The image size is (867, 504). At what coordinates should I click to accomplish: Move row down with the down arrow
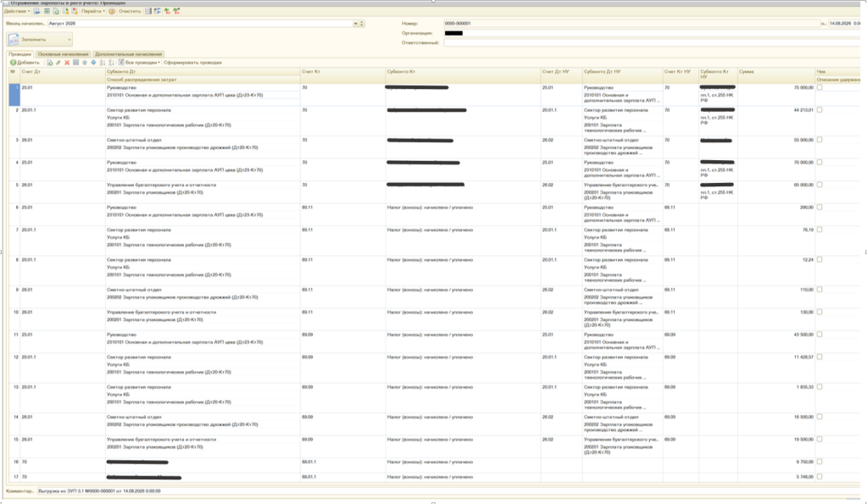pos(93,63)
